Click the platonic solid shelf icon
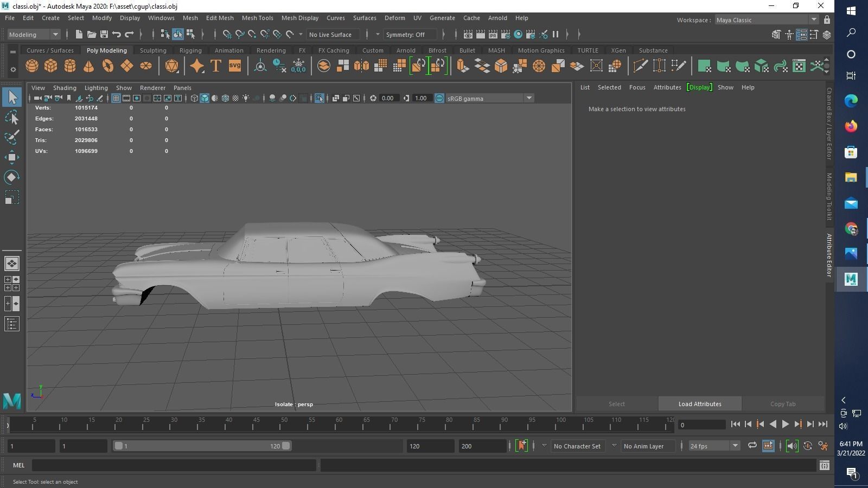 (172, 66)
